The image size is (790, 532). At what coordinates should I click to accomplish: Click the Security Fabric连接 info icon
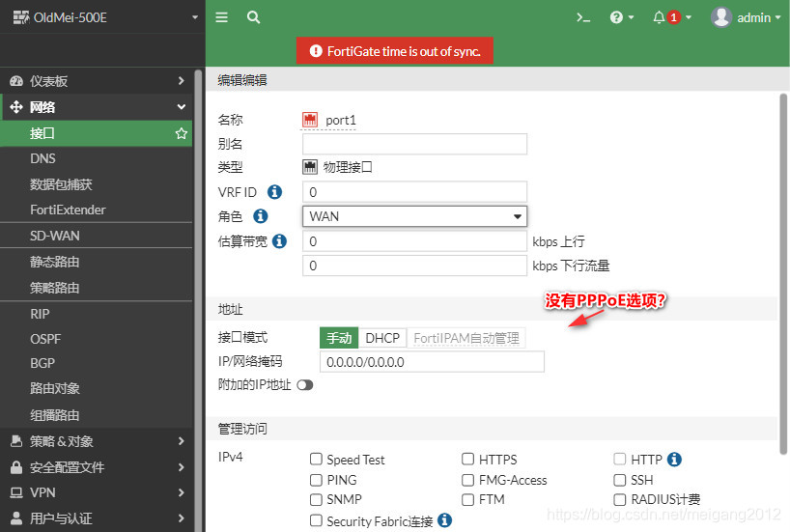pos(444,520)
